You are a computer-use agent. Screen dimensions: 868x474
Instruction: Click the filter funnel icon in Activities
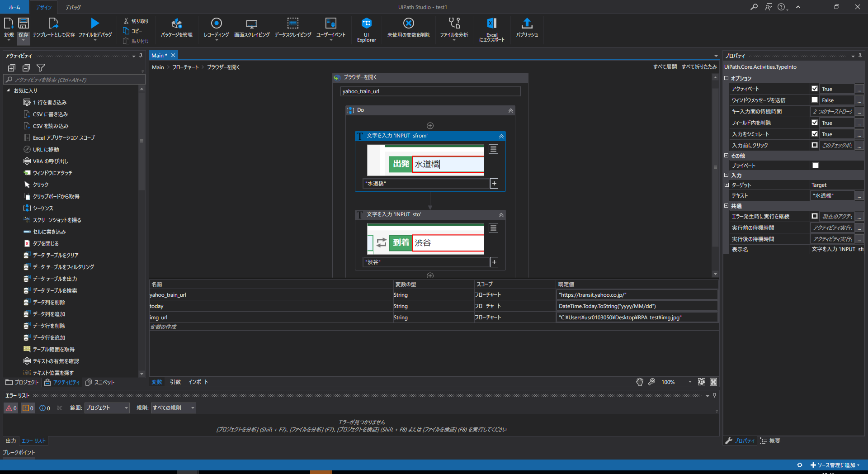coord(41,68)
